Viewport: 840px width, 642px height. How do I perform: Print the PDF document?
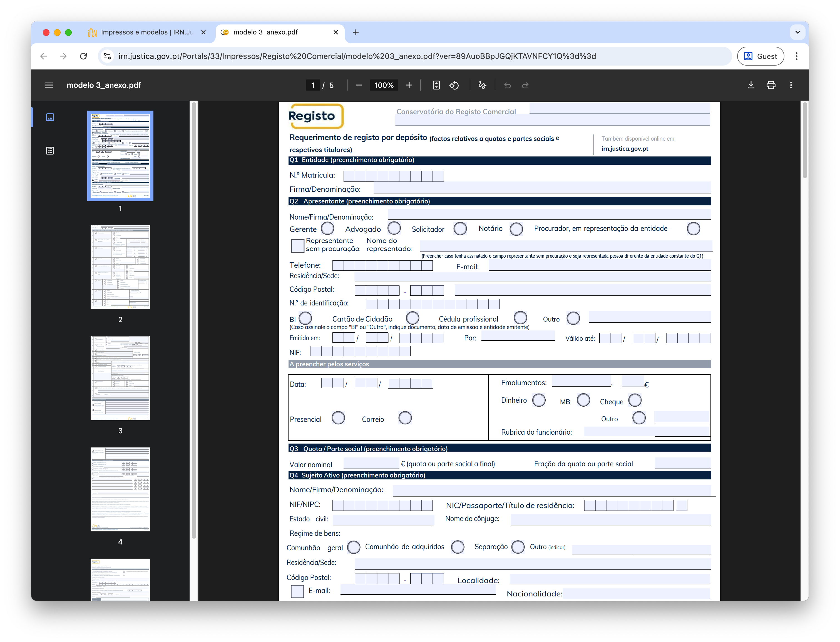click(771, 85)
